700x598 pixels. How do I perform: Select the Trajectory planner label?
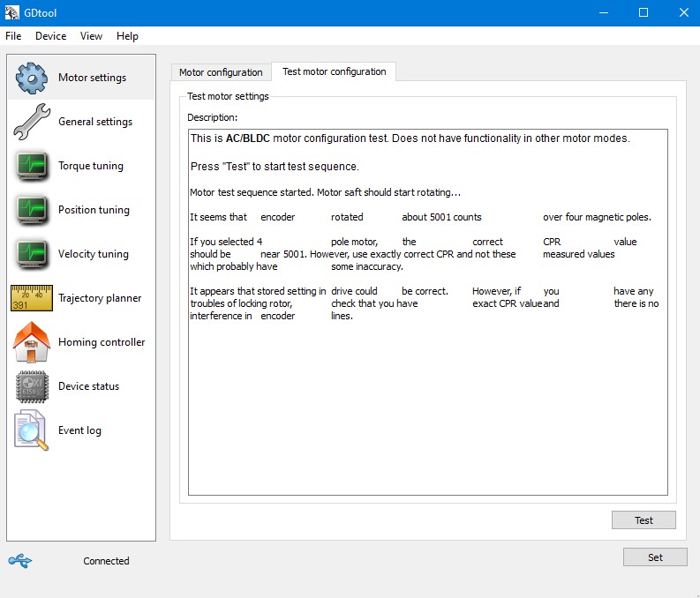(100, 298)
